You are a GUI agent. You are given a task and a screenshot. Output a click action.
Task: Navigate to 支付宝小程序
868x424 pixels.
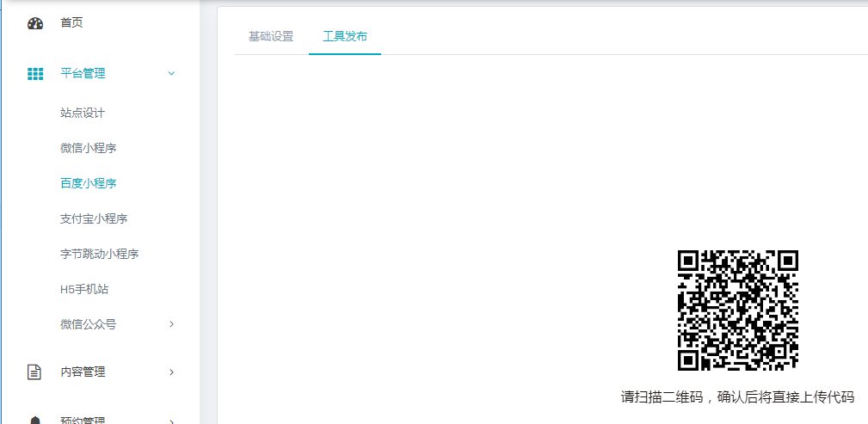pyautogui.click(x=94, y=218)
